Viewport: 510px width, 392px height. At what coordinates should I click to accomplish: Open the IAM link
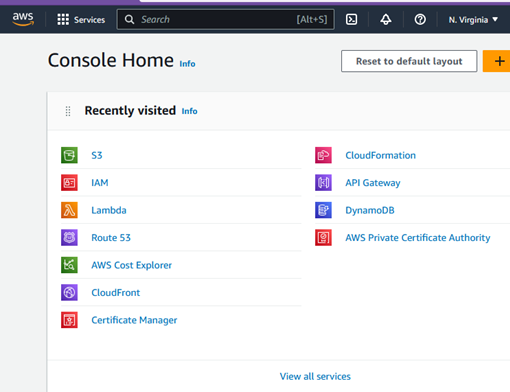click(100, 183)
